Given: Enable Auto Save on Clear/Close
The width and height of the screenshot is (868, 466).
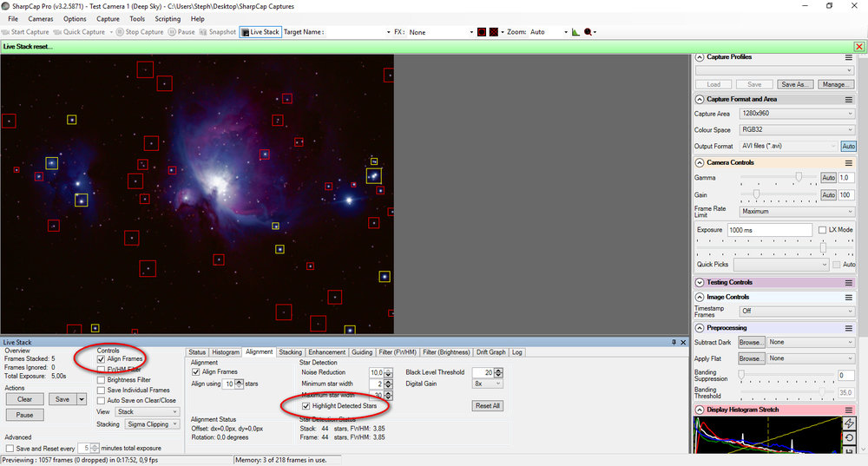Looking at the screenshot, I should coord(101,401).
